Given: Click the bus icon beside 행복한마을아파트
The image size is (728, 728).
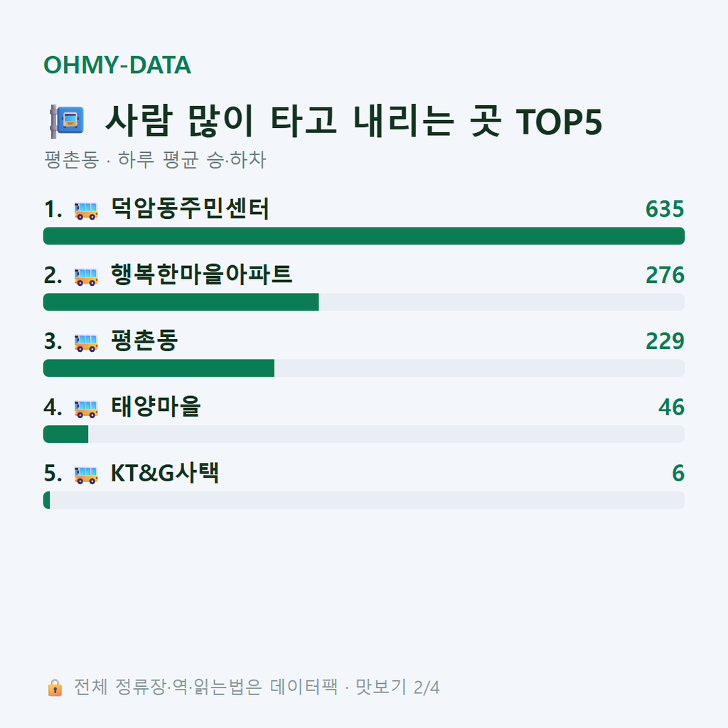Looking at the screenshot, I should tap(86, 277).
